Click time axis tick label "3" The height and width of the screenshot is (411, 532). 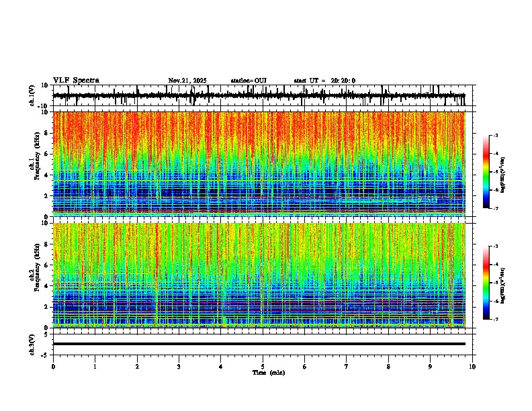click(179, 367)
